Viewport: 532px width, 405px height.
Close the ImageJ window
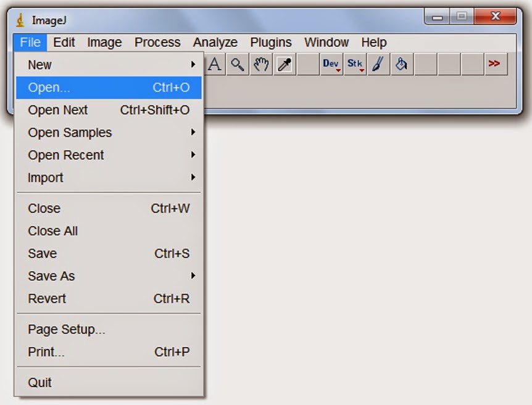(496, 16)
